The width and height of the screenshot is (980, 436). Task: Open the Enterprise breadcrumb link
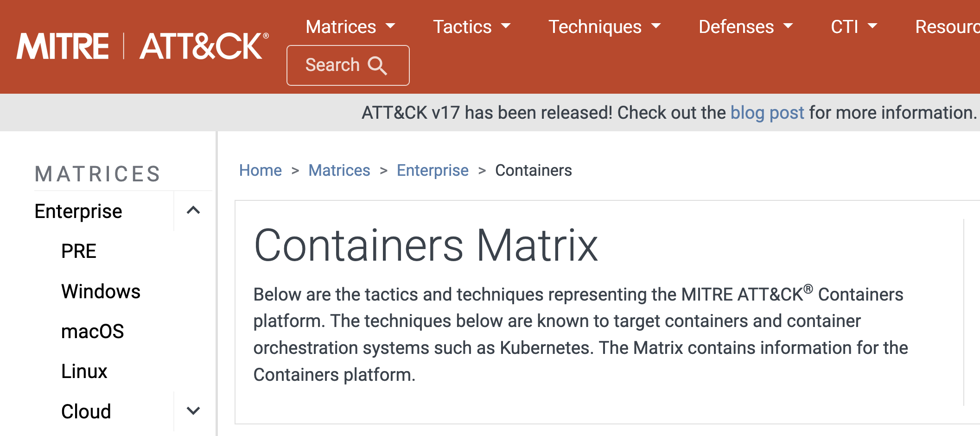pyautogui.click(x=433, y=170)
